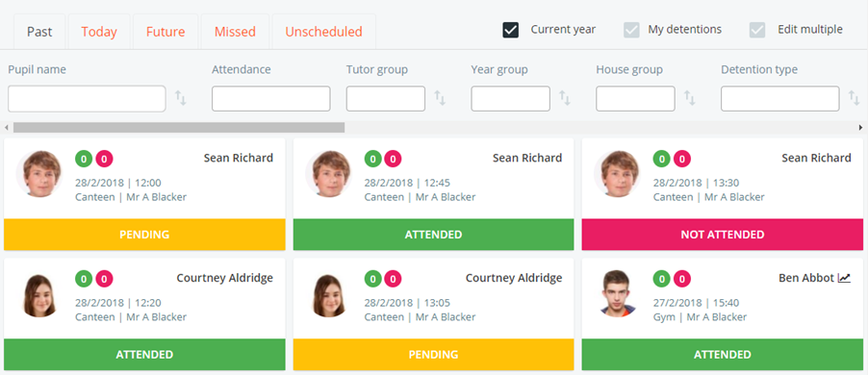Viewport: 868px width, 375px height.
Task: Click red points badge on Sean Richard 13:30 card
Action: 682,160
